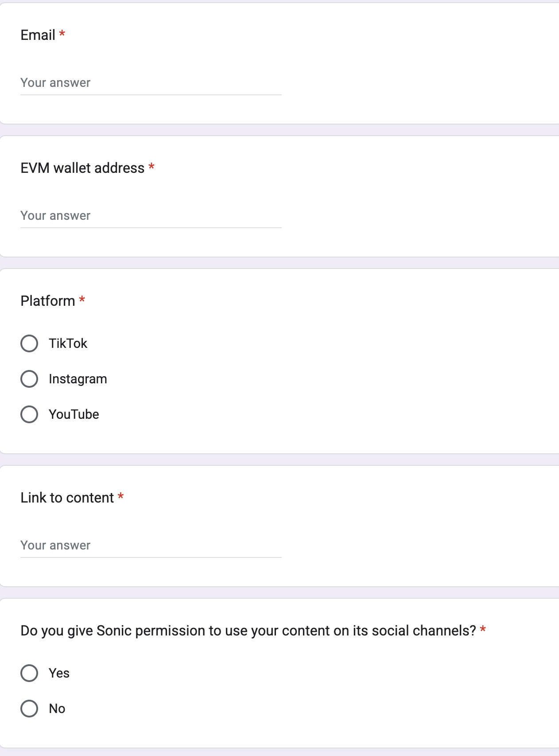Choose the No radio circle
The image size is (559, 756).
pos(29,709)
